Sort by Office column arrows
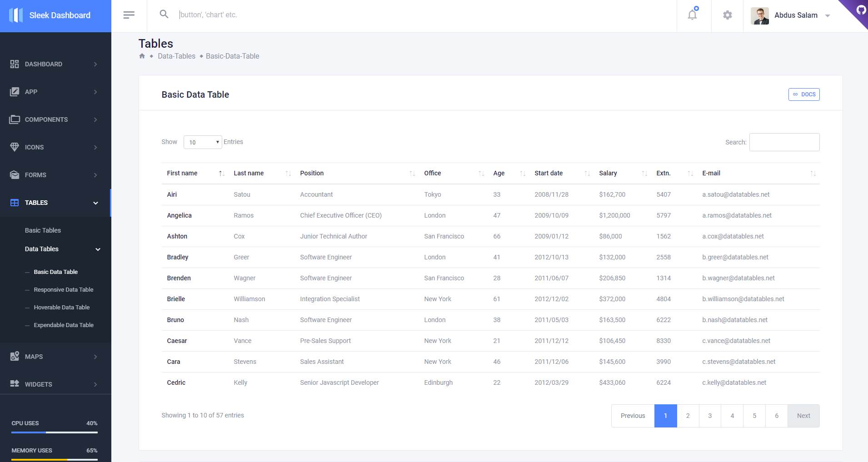Image resolution: width=868 pixels, height=462 pixels. coord(481,174)
